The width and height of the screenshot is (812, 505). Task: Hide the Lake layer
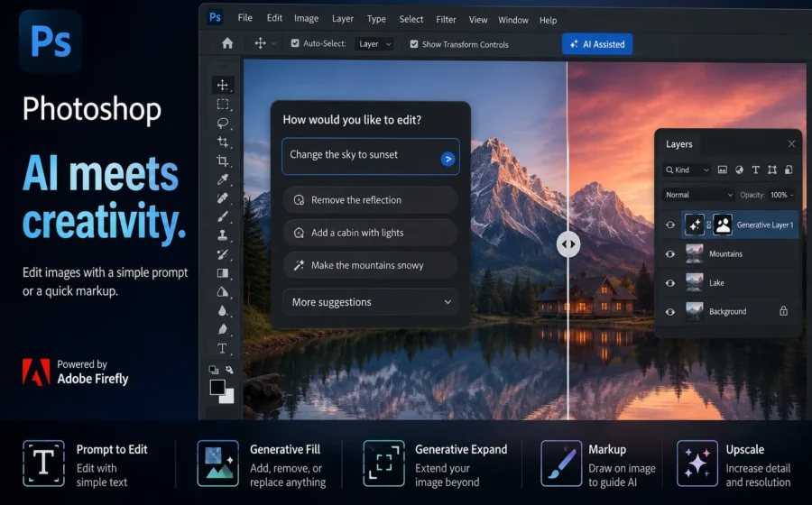[670, 283]
